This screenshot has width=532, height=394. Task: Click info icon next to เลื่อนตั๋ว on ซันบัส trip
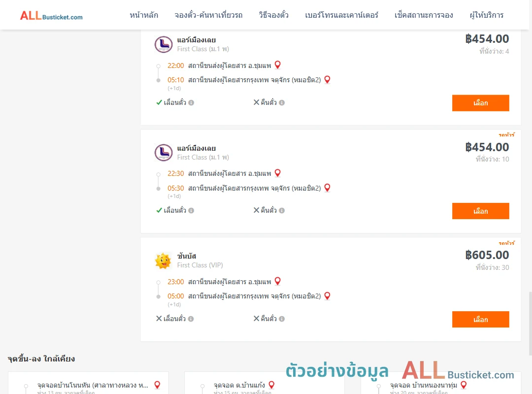[x=191, y=319]
